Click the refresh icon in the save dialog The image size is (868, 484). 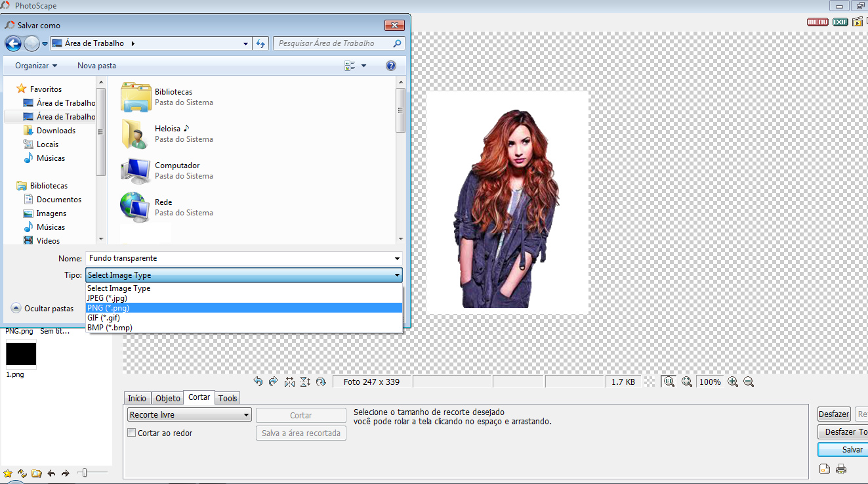[260, 43]
